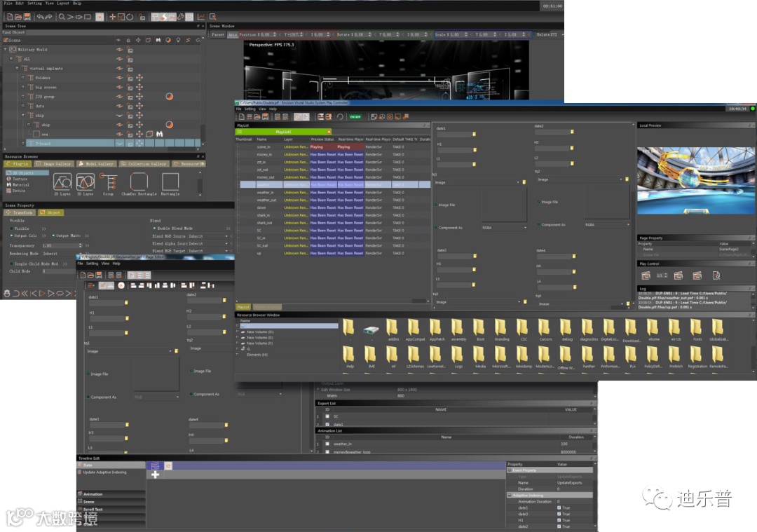
Task: Open the View menu in Page Editor window
Action: 105,264
